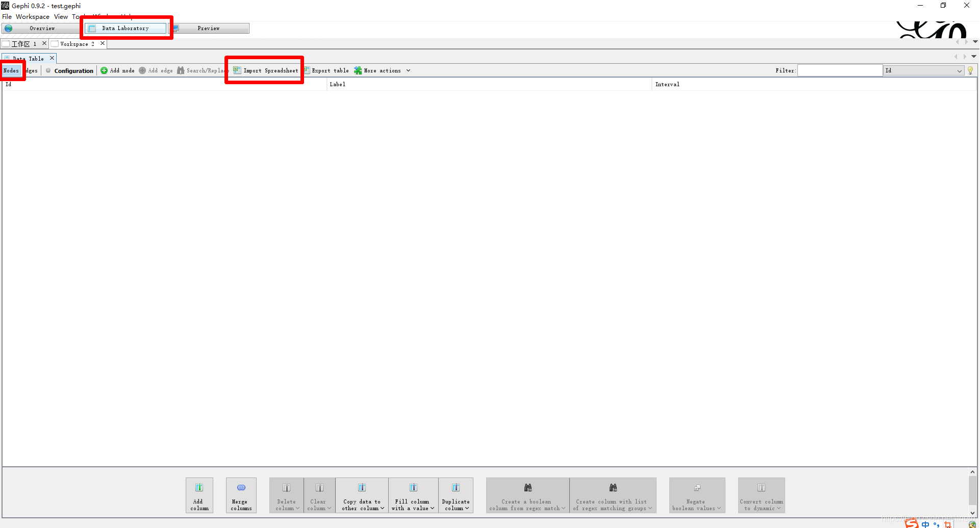Close the 工作区 1 workspace tab
The image size is (980, 528).
(44, 43)
